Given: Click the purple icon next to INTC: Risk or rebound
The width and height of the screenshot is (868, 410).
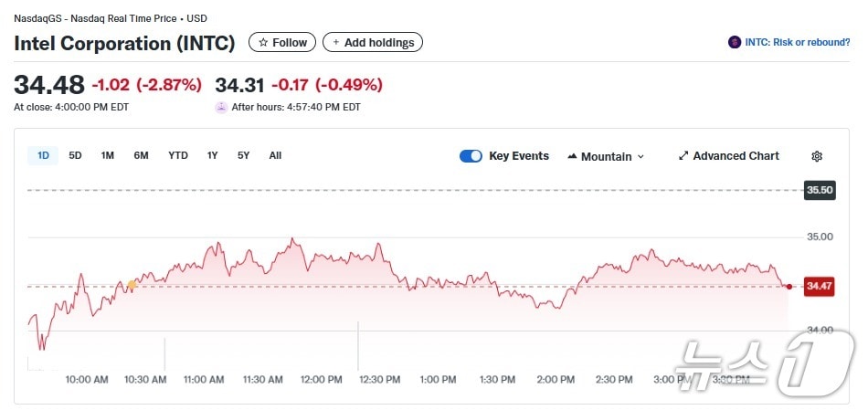Looking at the screenshot, I should pyautogui.click(x=735, y=42).
